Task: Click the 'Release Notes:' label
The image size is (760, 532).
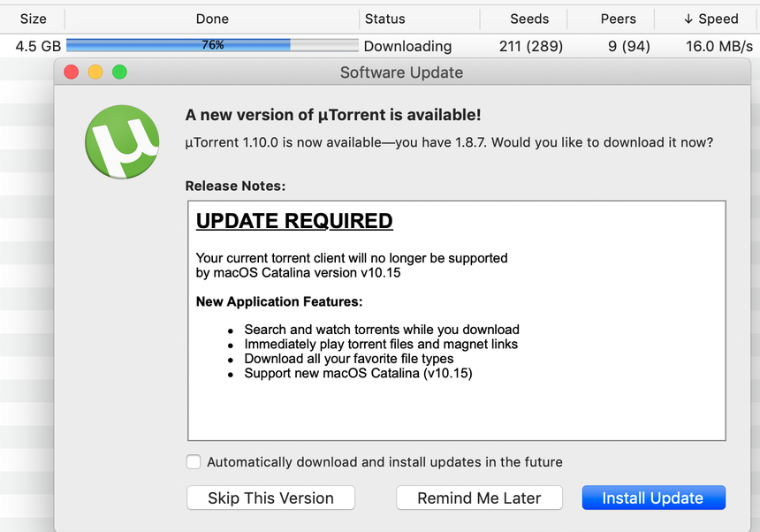Action: (x=236, y=186)
